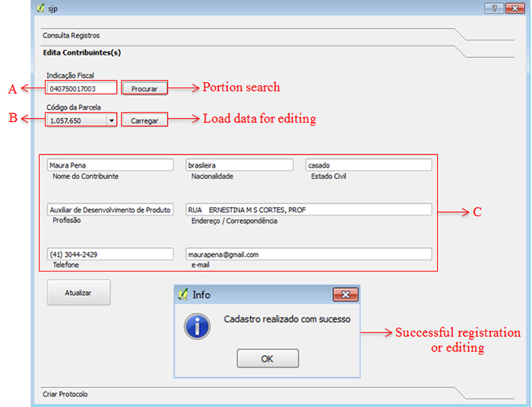Close the Info dialog with the red X

point(345,294)
